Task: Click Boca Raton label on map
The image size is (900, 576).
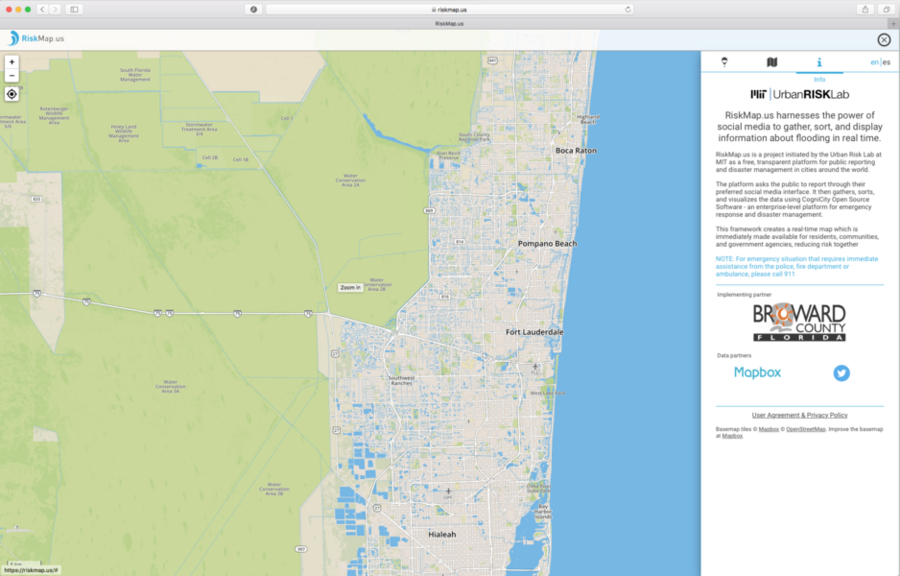Action: tap(576, 150)
